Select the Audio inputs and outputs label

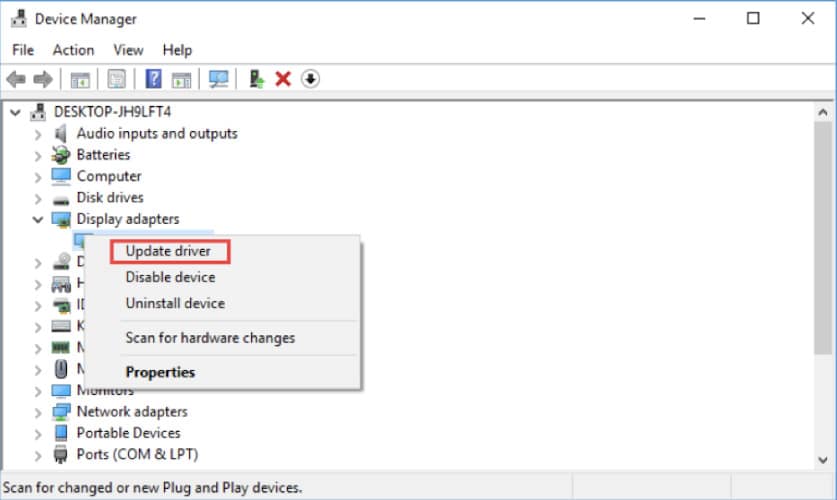157,133
